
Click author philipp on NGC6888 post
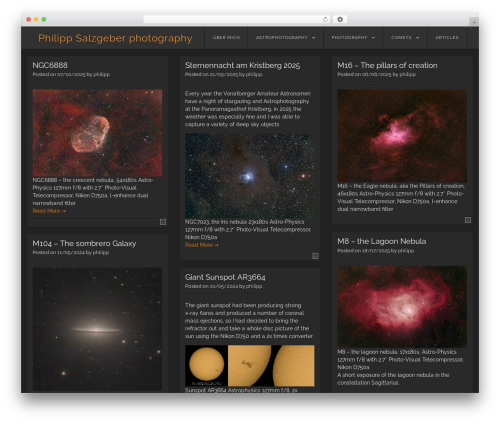click(x=102, y=75)
